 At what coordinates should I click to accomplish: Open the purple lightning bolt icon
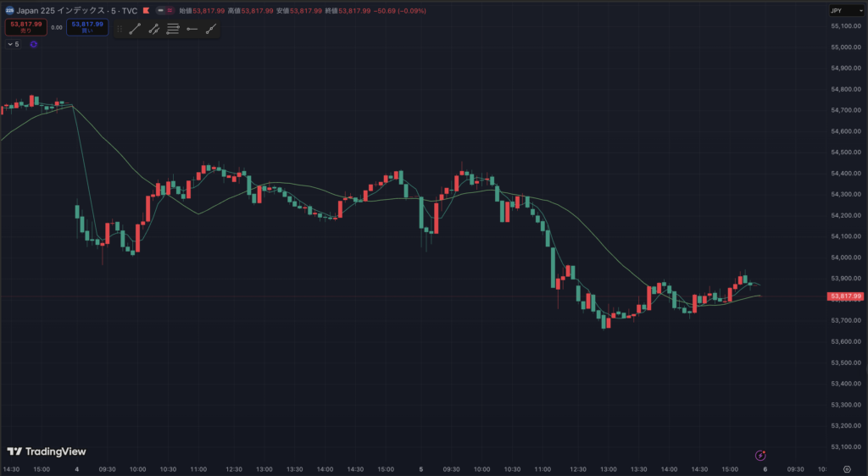[x=761, y=455]
